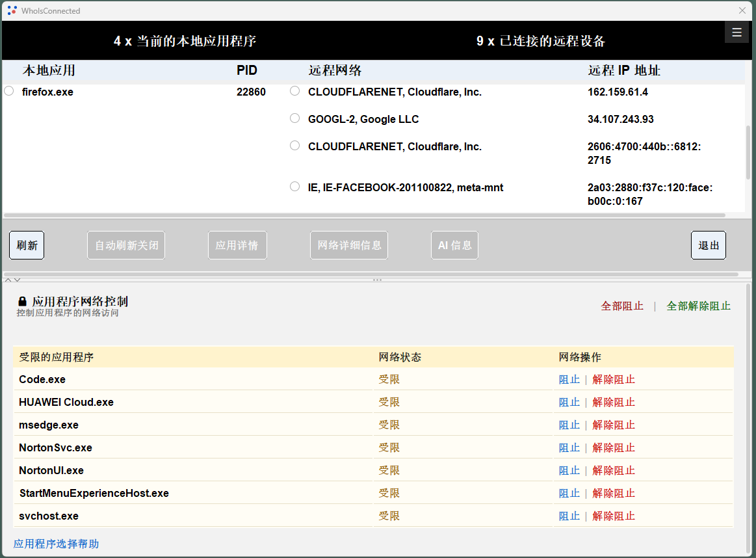This screenshot has width=756, height=558.
Task: Click 4 x 当前的本地应用程序 heading
Action: pyautogui.click(x=185, y=41)
